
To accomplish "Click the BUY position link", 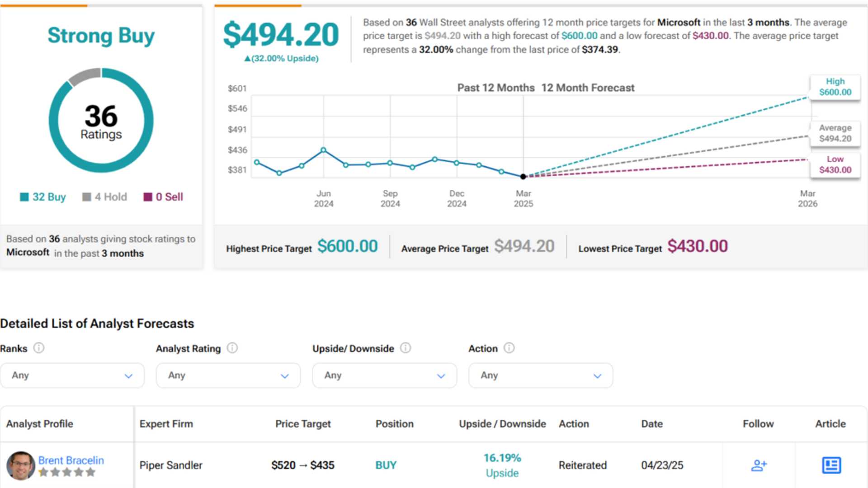I will point(386,465).
